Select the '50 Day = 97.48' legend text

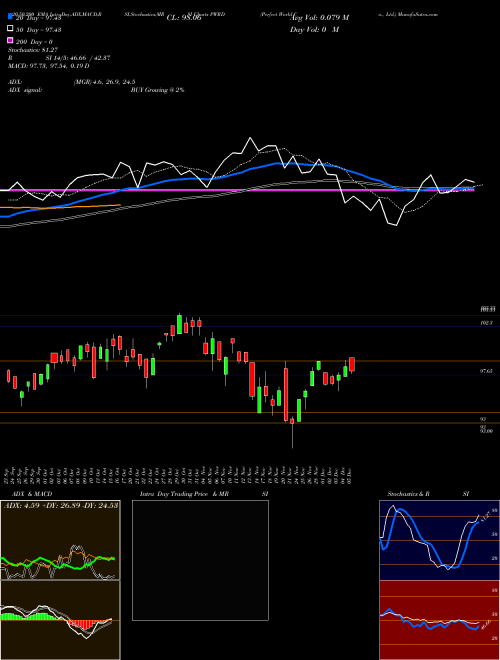[38, 30]
